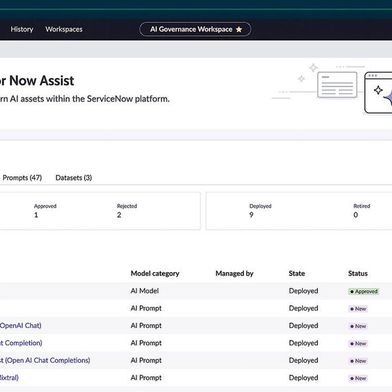Screen dimensions: 392x392
Task: Open the Mixtral prompt link
Action: (9, 377)
